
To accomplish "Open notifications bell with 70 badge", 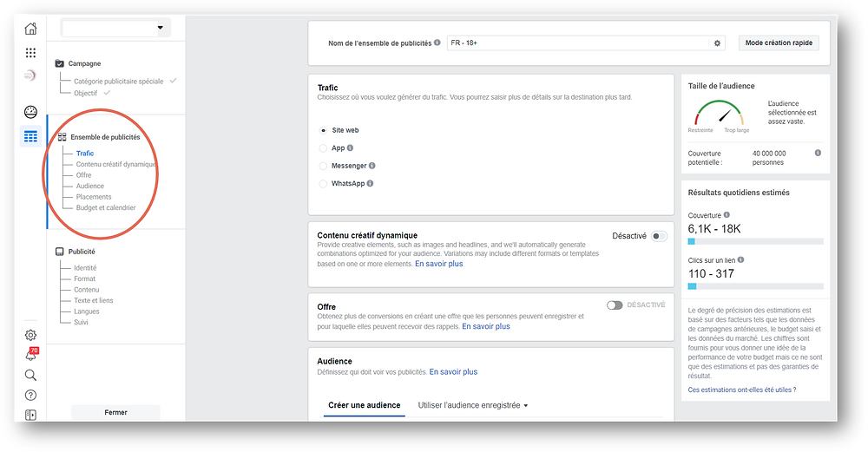I will [31, 355].
